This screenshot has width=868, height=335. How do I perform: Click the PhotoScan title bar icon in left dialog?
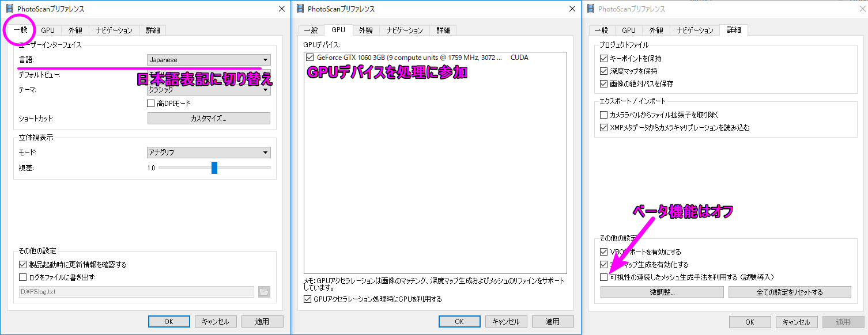pos(9,9)
